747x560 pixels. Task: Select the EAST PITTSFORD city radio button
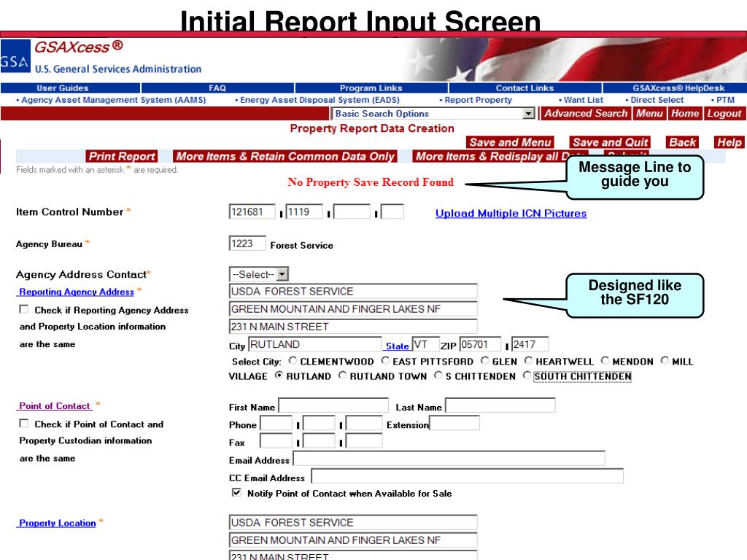click(385, 360)
